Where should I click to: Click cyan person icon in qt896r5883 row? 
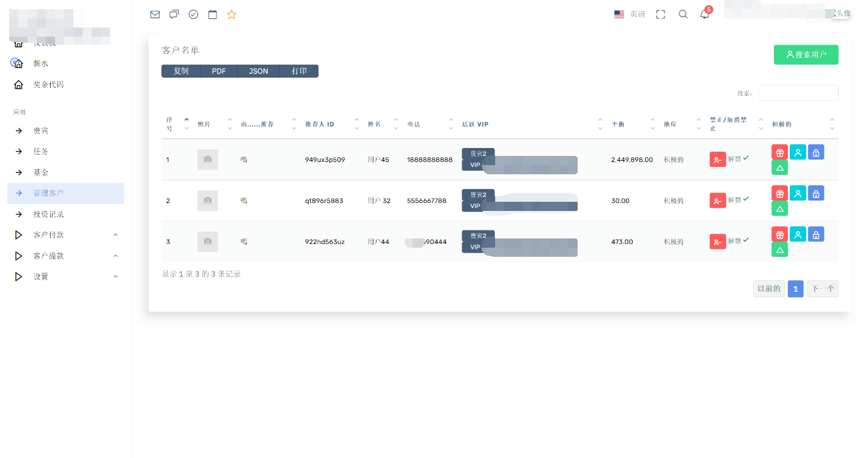tap(798, 193)
